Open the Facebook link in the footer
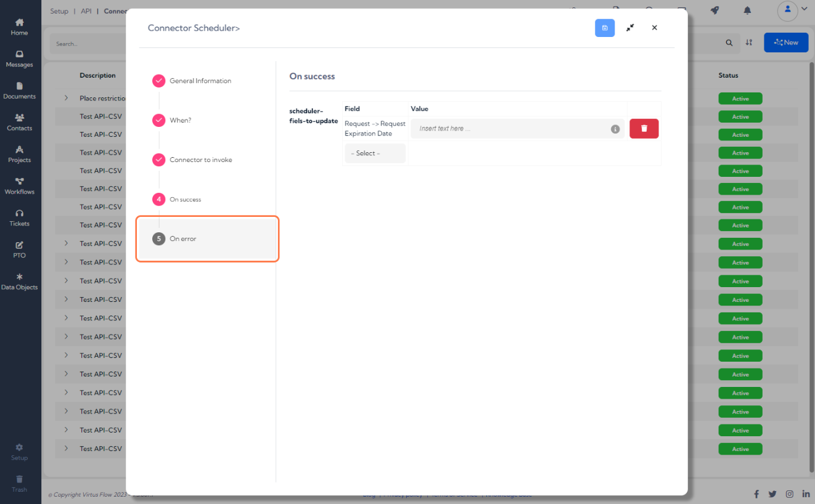This screenshot has width=815, height=504. click(756, 494)
